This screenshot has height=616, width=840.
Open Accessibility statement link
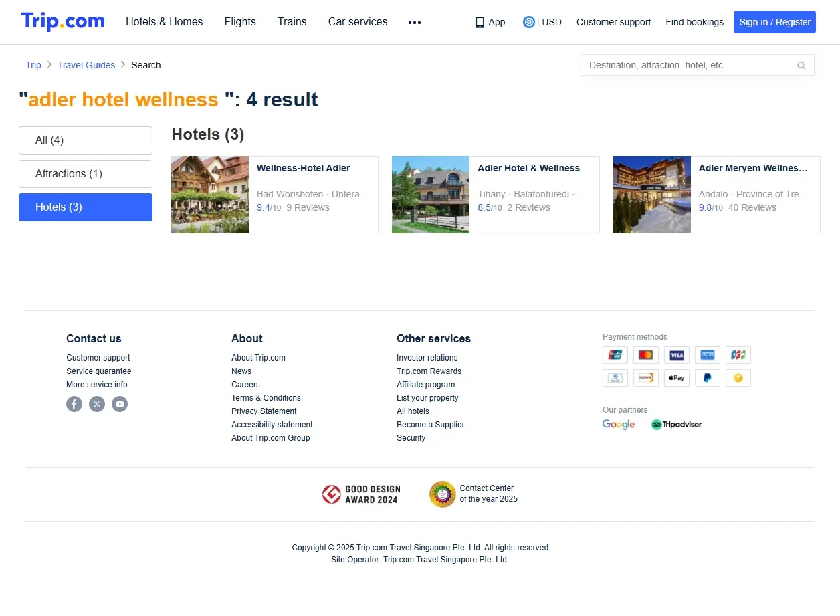(272, 425)
